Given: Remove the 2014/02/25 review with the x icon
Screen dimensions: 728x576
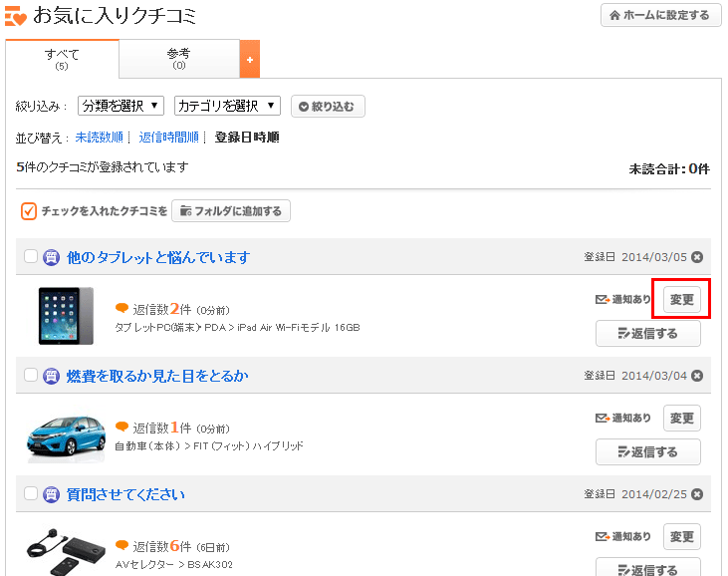Looking at the screenshot, I should point(697,493).
